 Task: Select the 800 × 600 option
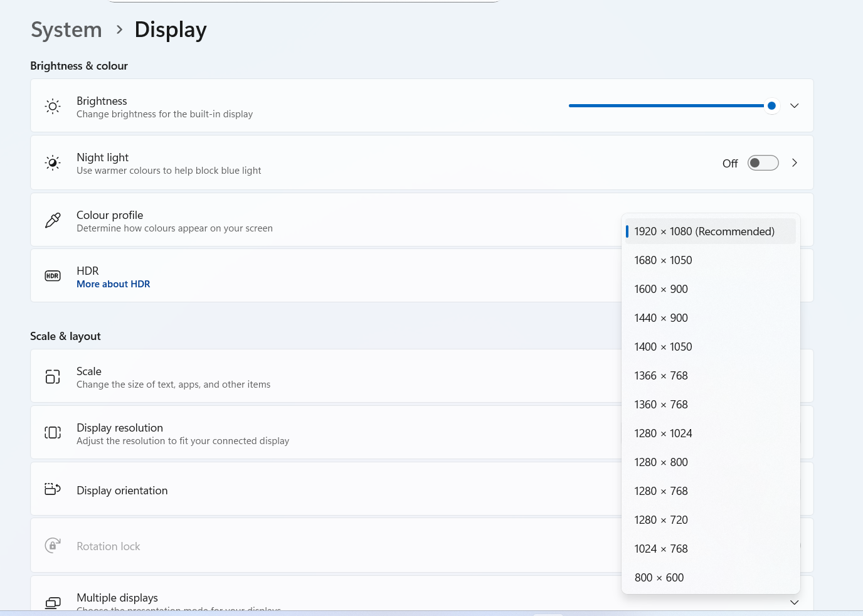click(659, 578)
